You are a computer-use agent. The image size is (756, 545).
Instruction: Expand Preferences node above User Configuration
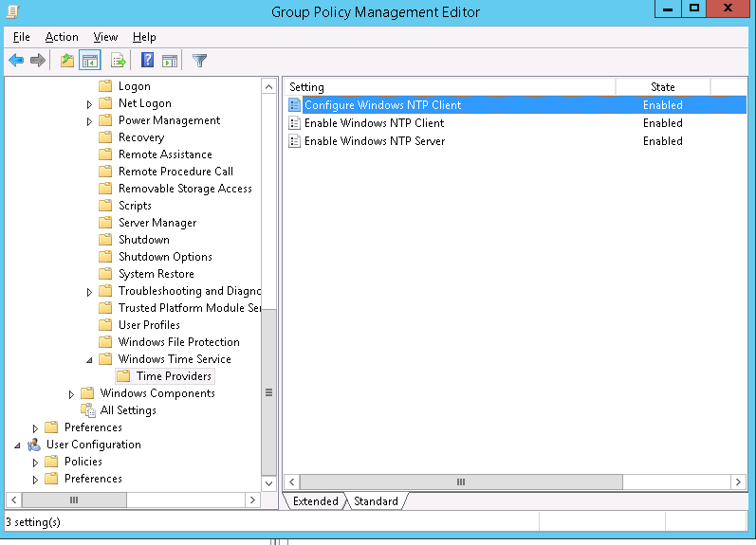point(35,428)
